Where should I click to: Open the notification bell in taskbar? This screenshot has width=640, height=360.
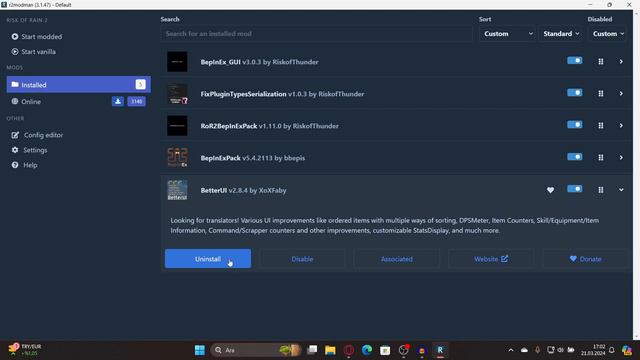611,350
